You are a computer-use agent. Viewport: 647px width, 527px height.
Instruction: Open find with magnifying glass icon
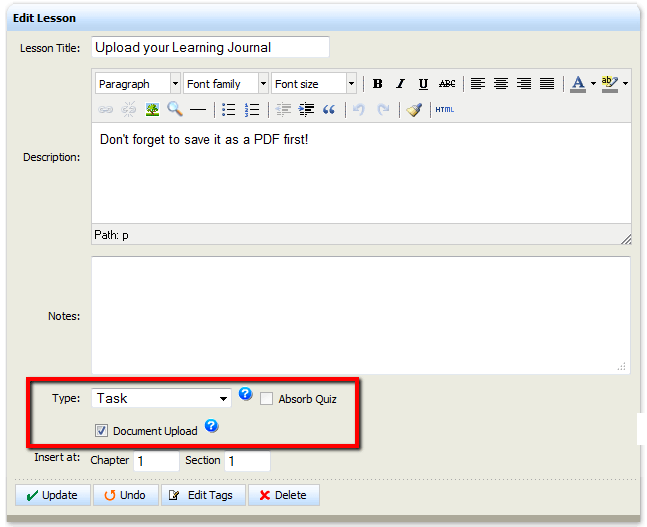point(175,109)
